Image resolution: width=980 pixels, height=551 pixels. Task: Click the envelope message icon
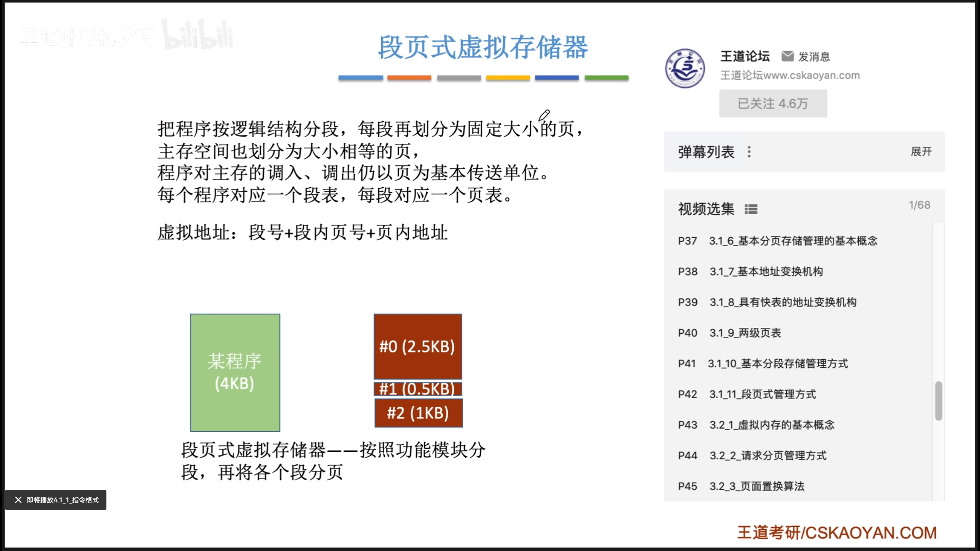pos(787,56)
